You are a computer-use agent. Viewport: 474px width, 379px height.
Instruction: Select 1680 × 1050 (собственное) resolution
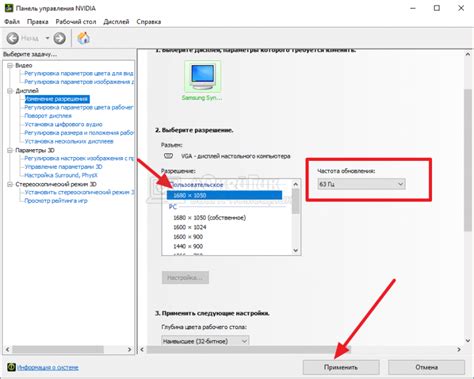(209, 218)
